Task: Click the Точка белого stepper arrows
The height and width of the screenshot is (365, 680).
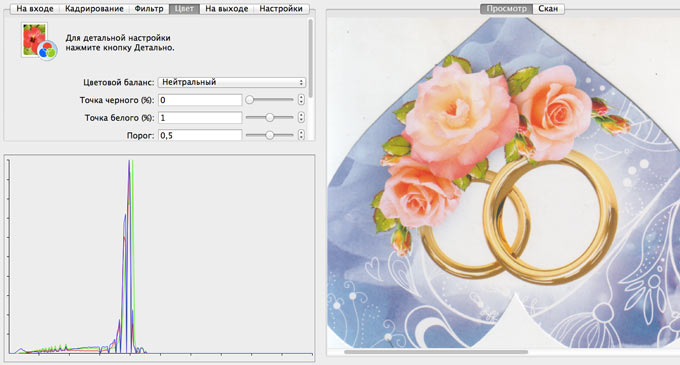Action: tap(301, 117)
